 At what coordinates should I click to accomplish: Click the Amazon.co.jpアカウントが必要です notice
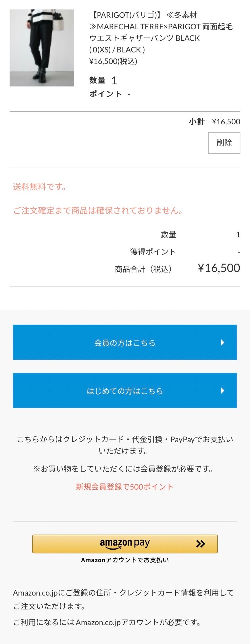[x=107, y=622]
